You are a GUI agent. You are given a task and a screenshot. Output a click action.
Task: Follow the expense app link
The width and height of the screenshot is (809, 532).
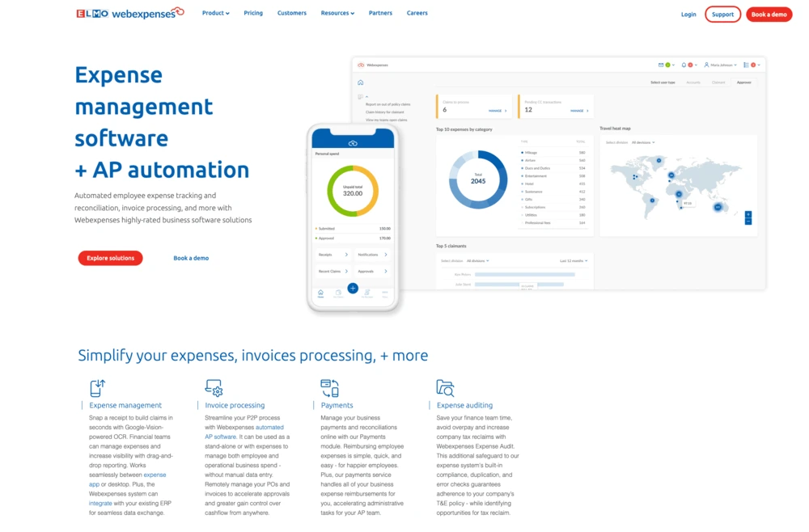(128, 479)
